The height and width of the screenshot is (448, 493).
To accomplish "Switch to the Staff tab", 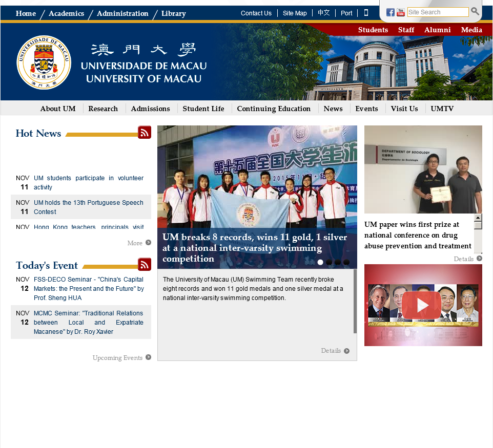I will [406, 30].
